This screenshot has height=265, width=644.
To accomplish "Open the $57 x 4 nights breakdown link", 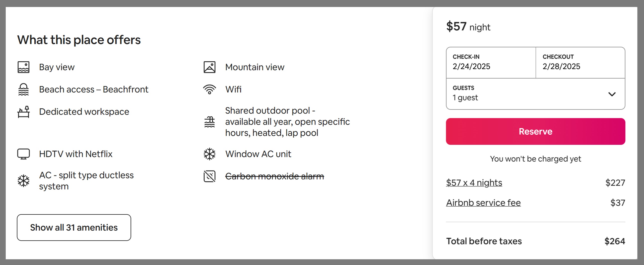I will (x=474, y=183).
